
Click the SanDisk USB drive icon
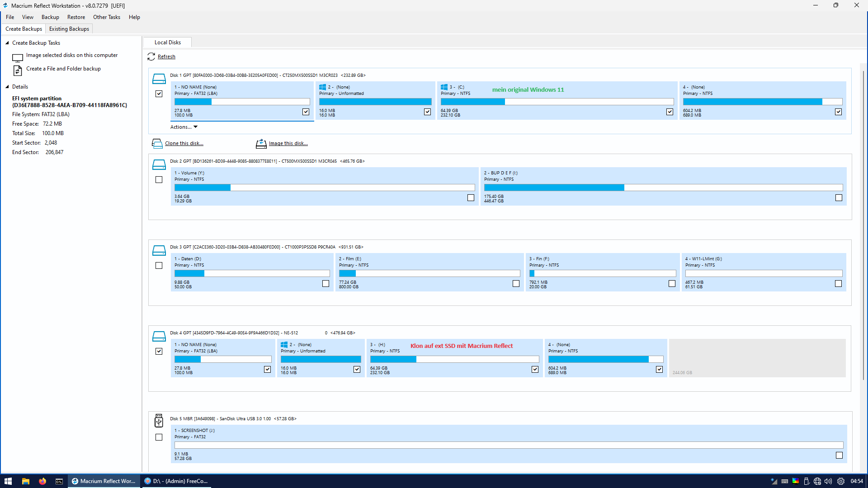pos(159,421)
